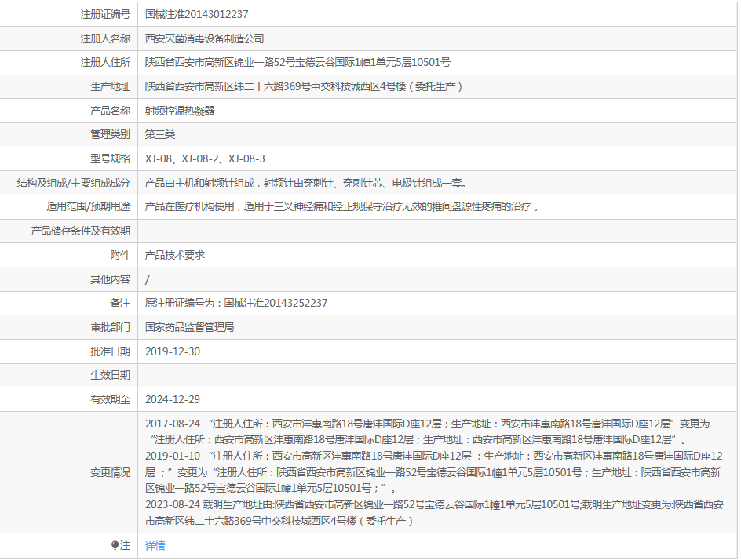Click approval date 2019-12-30
The height and width of the screenshot is (560, 741).
173,351
